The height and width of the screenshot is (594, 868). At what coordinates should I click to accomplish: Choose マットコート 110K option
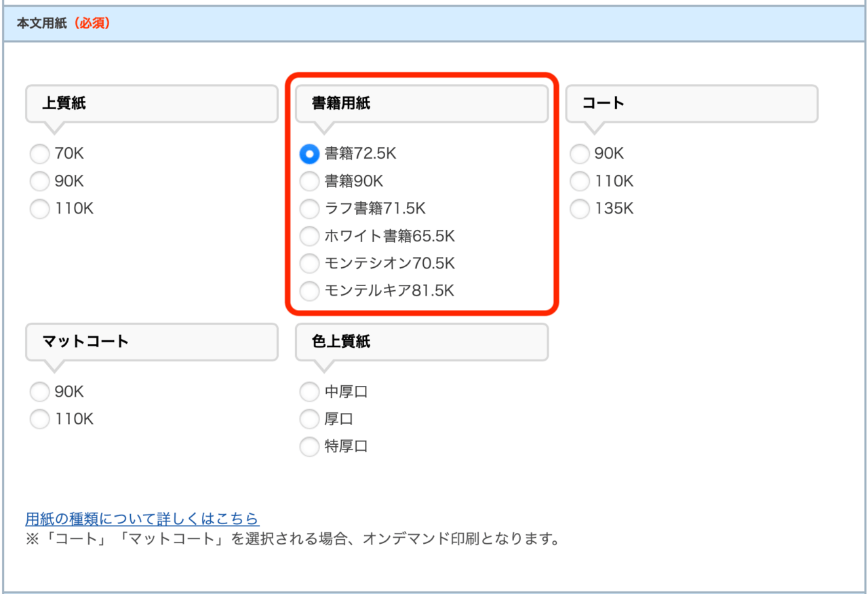pos(40,420)
